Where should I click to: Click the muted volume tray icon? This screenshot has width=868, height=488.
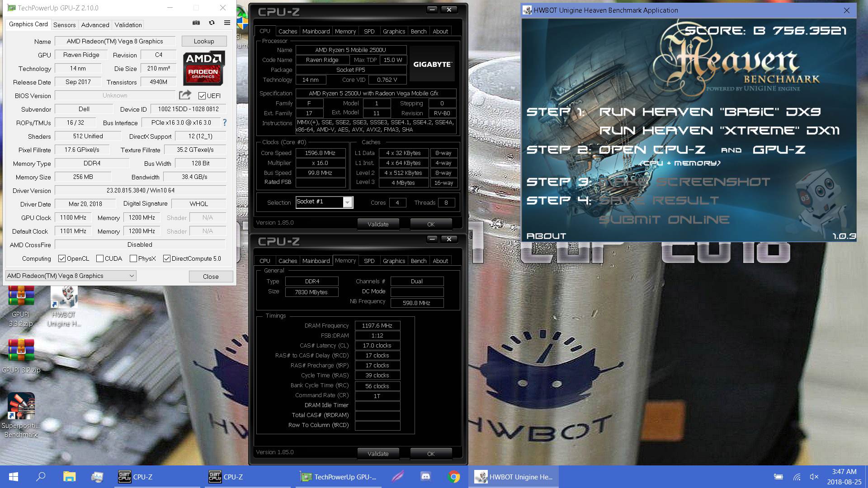[x=814, y=477]
